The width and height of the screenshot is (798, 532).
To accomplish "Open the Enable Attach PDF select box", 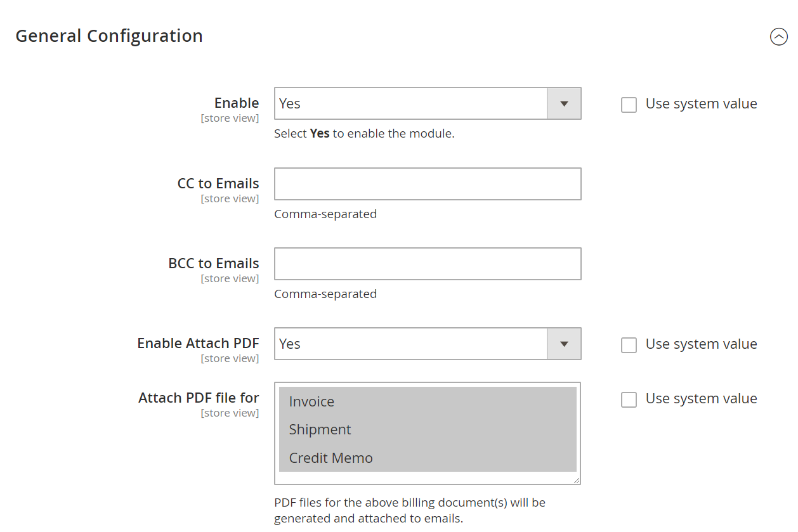I will coord(410,344).
